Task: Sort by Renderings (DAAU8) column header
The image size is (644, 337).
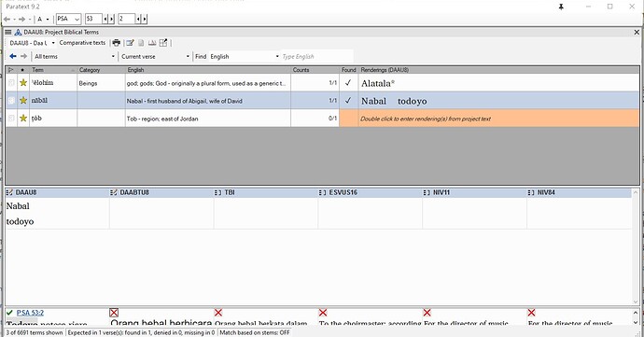Action: pos(499,70)
